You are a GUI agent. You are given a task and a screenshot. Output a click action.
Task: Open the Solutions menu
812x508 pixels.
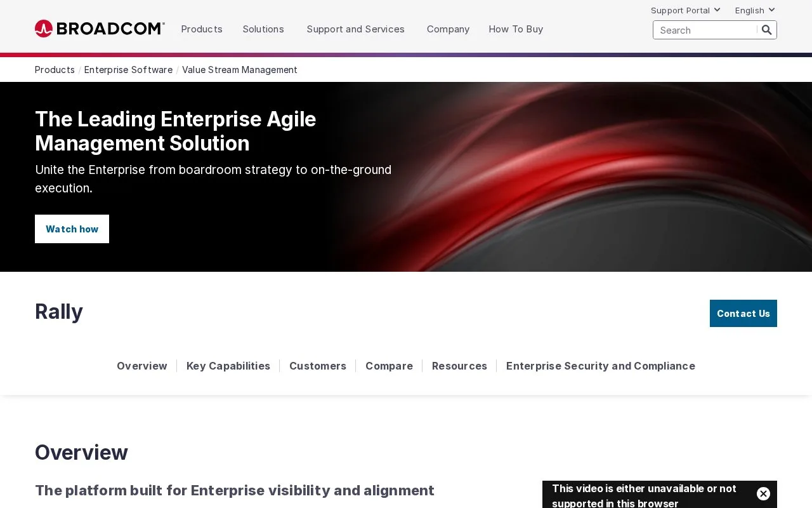(263, 29)
